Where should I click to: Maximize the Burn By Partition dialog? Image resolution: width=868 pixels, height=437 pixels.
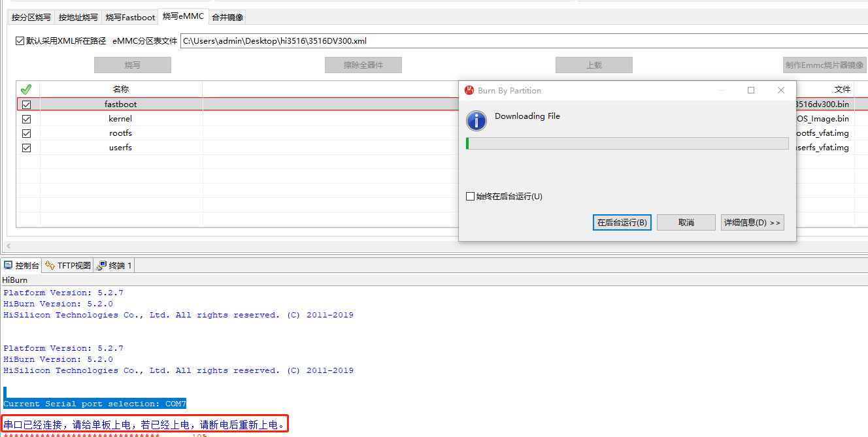coord(751,91)
